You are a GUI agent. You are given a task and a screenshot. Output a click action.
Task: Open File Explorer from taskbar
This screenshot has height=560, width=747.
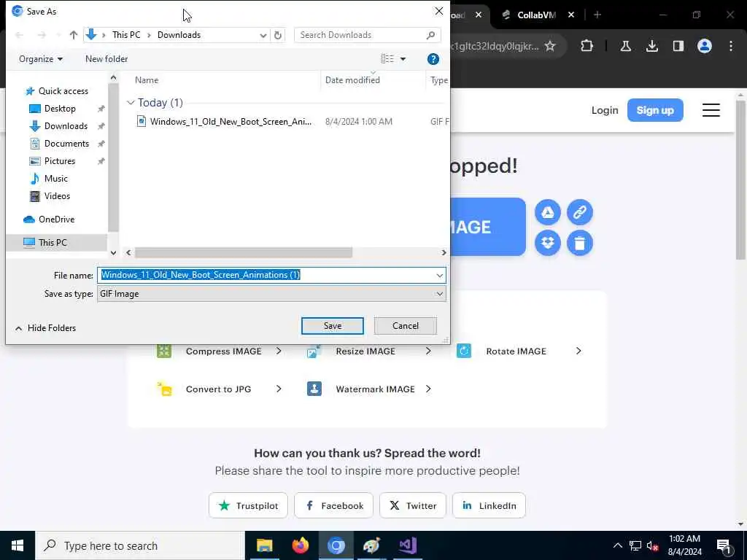(264, 545)
